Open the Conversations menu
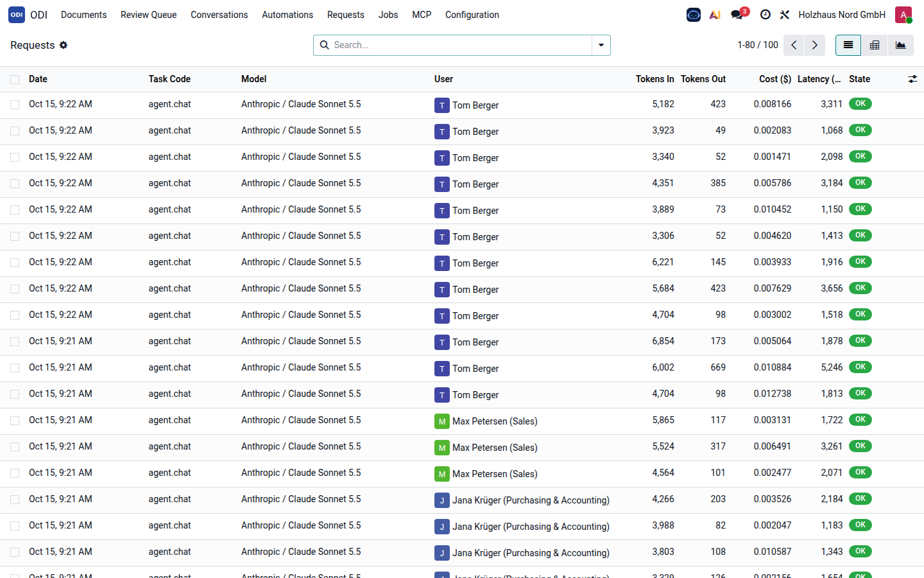The height and width of the screenshot is (578, 924). [x=219, y=15]
